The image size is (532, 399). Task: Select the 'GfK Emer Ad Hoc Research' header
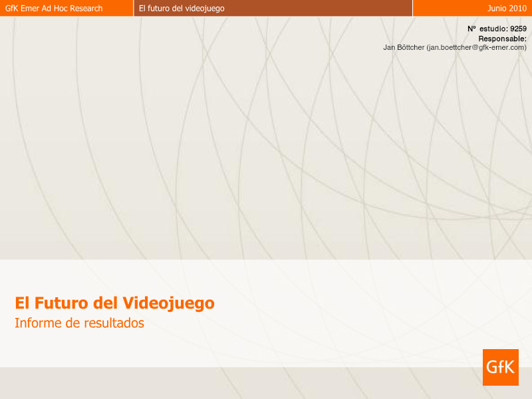(54, 9)
